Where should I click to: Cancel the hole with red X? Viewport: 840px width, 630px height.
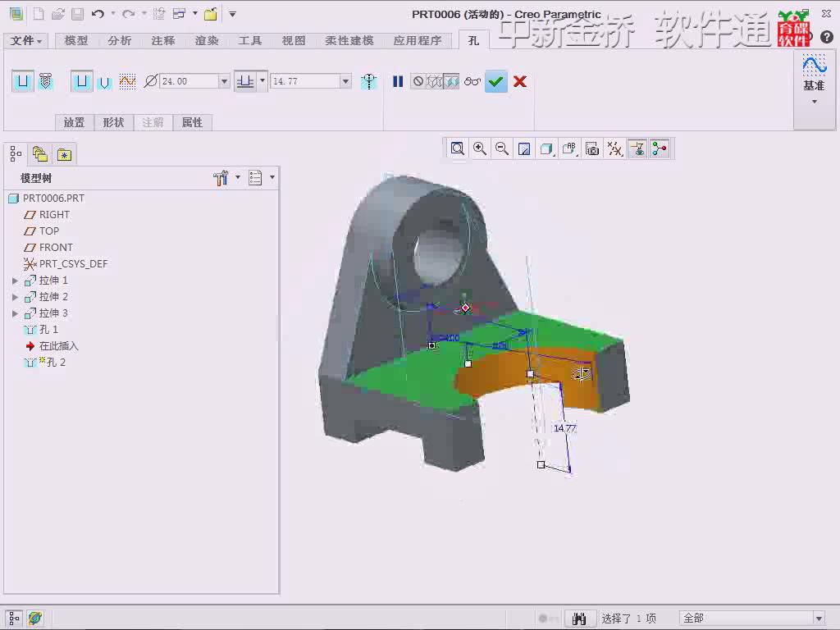click(519, 81)
